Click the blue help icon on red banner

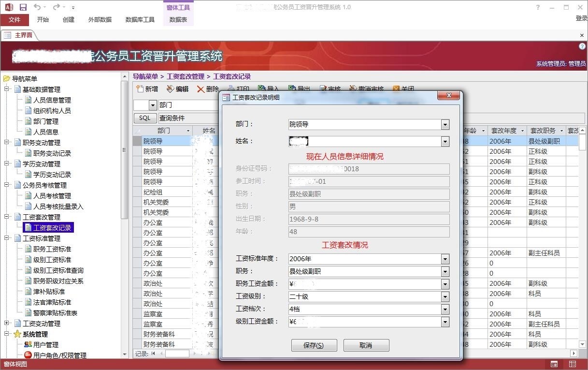point(582,46)
